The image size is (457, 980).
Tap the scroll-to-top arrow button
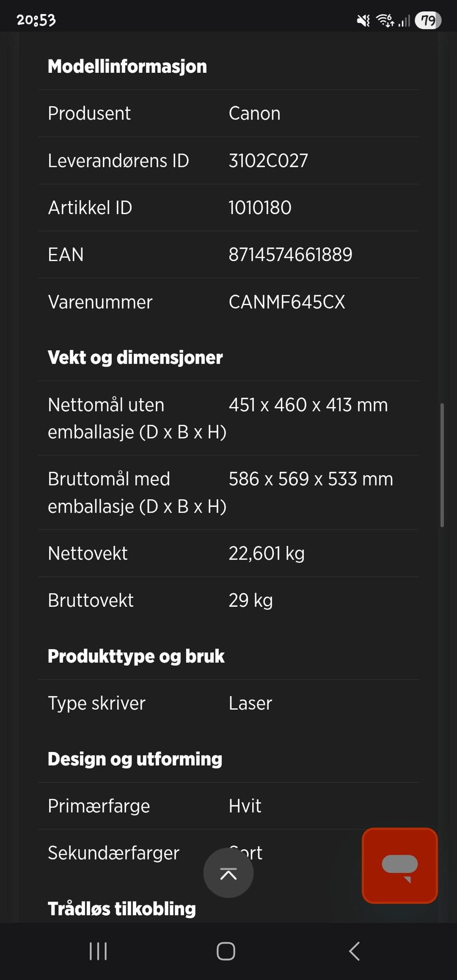(228, 873)
